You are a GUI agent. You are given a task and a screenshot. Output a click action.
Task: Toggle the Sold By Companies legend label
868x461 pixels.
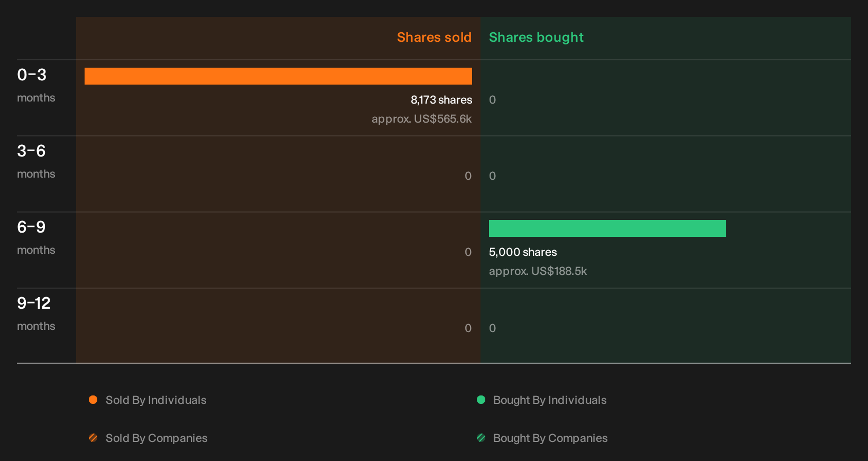[156, 438]
